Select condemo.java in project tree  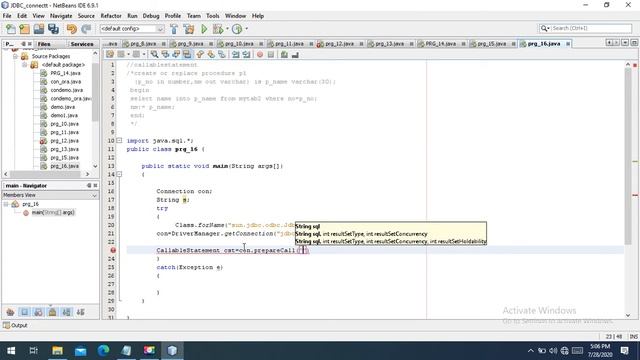67,90
